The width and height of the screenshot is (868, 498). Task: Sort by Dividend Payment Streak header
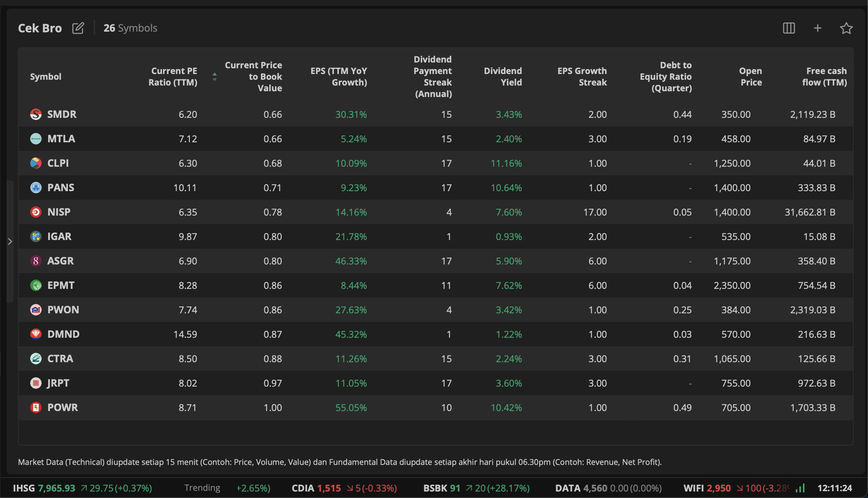click(x=433, y=77)
